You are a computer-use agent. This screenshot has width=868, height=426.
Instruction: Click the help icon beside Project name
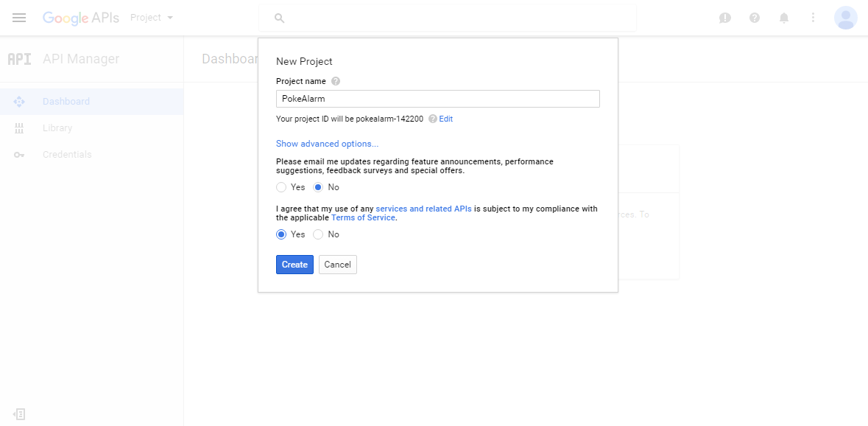(x=336, y=81)
